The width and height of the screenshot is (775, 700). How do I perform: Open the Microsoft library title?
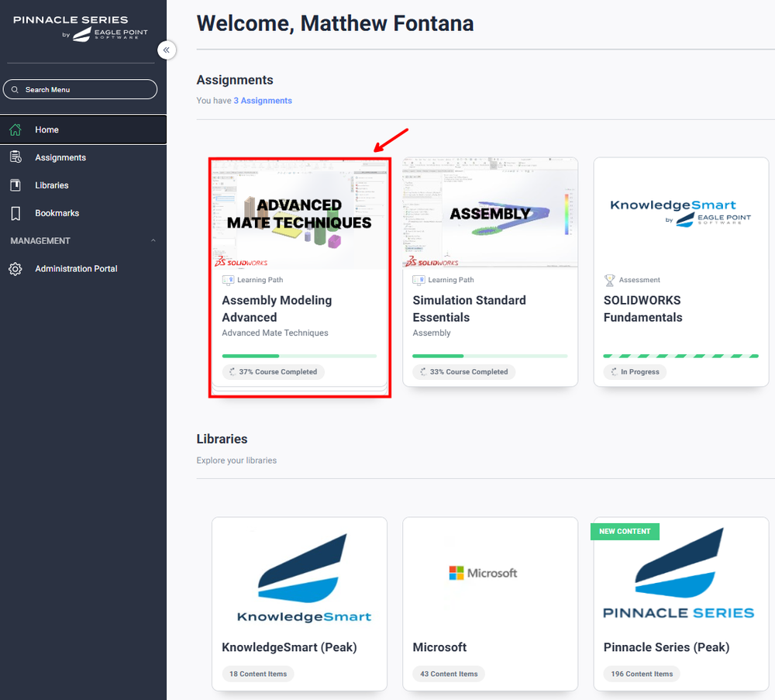pyautogui.click(x=439, y=647)
